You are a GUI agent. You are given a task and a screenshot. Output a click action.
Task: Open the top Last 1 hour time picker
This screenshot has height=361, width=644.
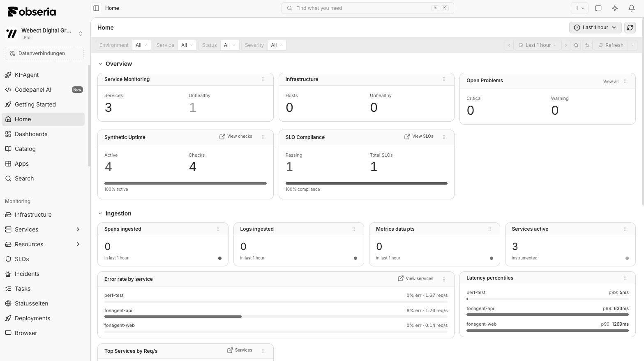pos(596,28)
